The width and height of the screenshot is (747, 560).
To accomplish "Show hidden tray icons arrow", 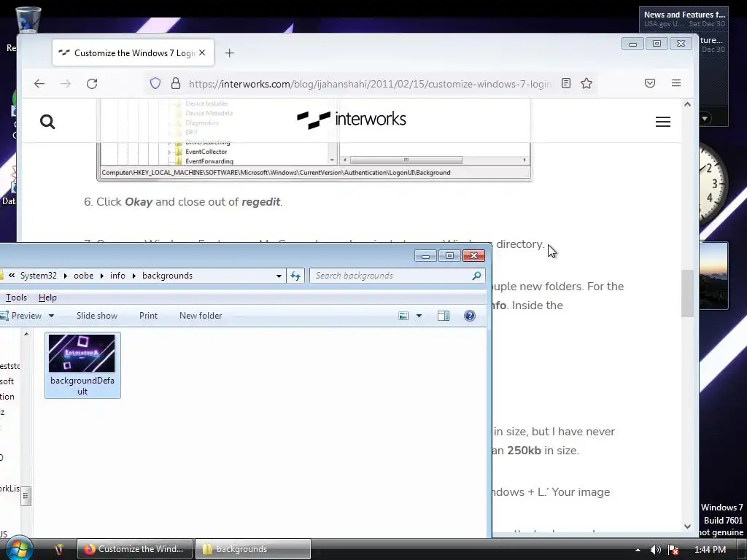I will [x=638, y=550].
